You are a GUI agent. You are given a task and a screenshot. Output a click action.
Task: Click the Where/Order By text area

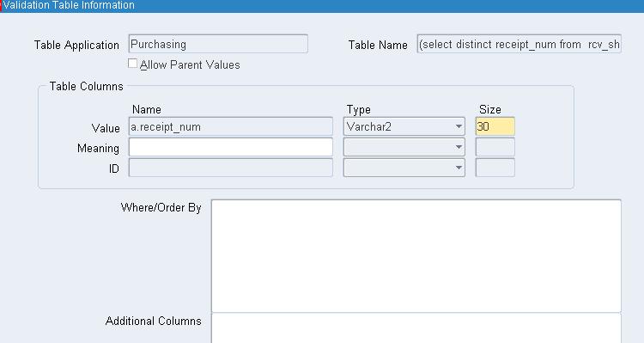point(416,256)
